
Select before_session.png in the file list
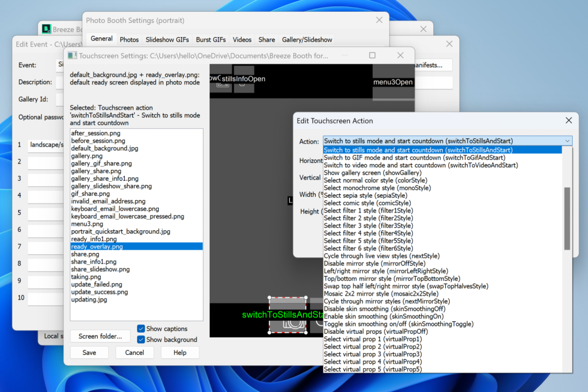pyautogui.click(x=136, y=141)
